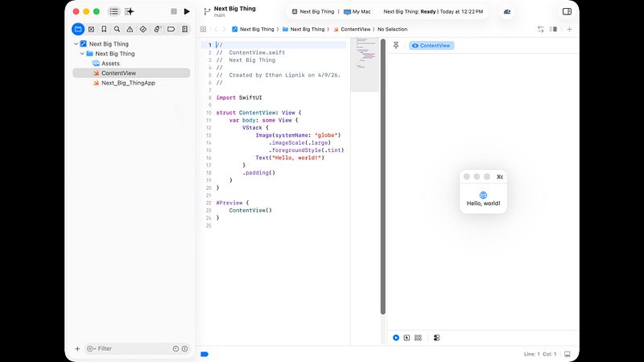Go forward in editor history
Image resolution: width=644 pixels, height=362 pixels.
pyautogui.click(x=225, y=29)
